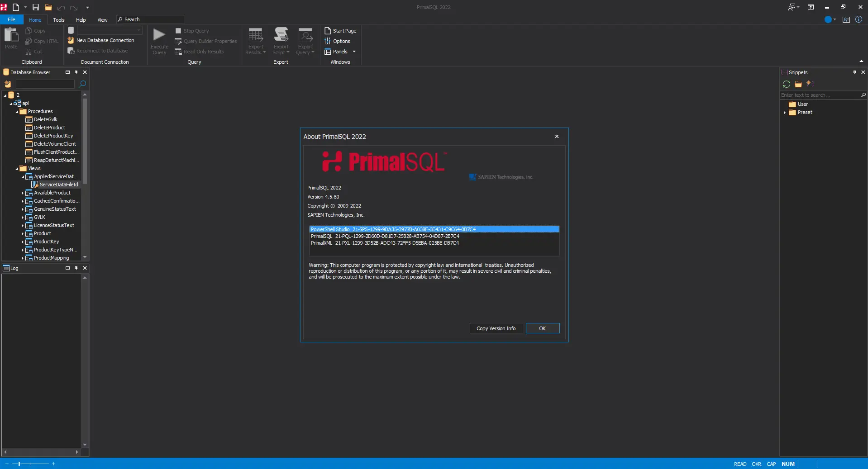Screen dimensions: 868x469
Task: Click the contact card icon near info
Action: pos(846,19)
